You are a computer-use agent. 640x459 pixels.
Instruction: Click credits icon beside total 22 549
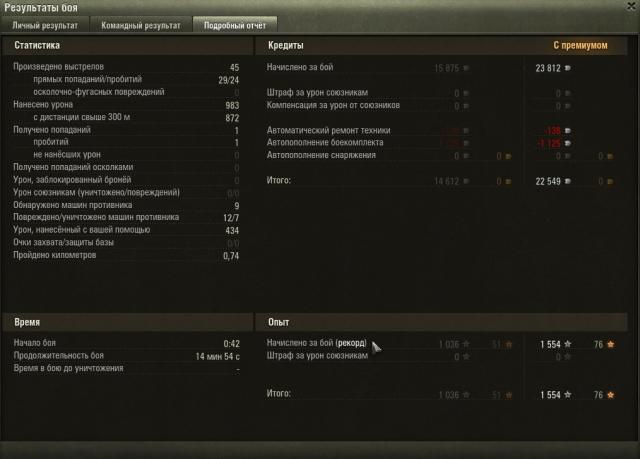click(567, 181)
